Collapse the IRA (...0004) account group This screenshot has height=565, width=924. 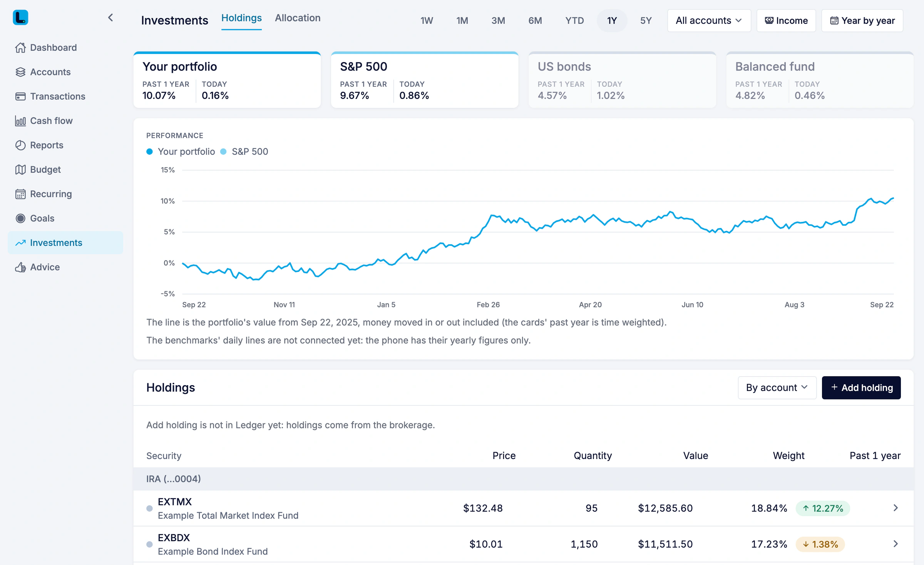pos(524,479)
